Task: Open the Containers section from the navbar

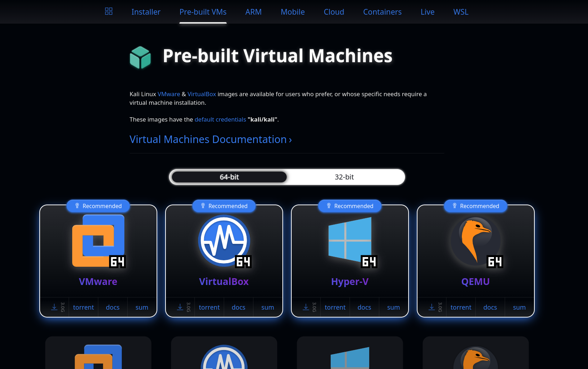Action: point(382,12)
